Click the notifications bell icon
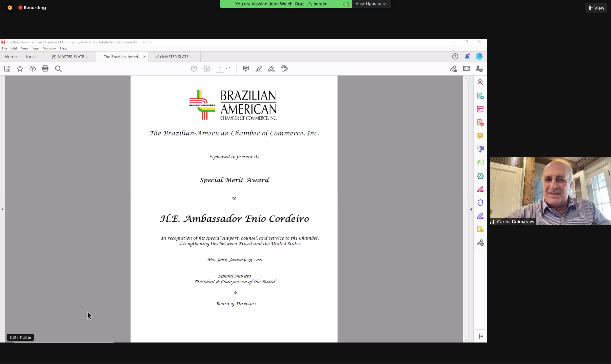Screen dimensions: 611x364 pos(467,57)
